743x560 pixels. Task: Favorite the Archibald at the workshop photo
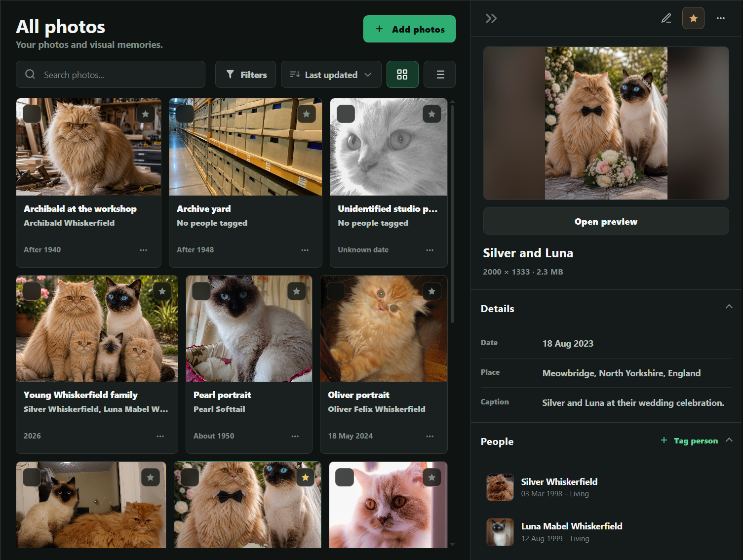point(145,114)
